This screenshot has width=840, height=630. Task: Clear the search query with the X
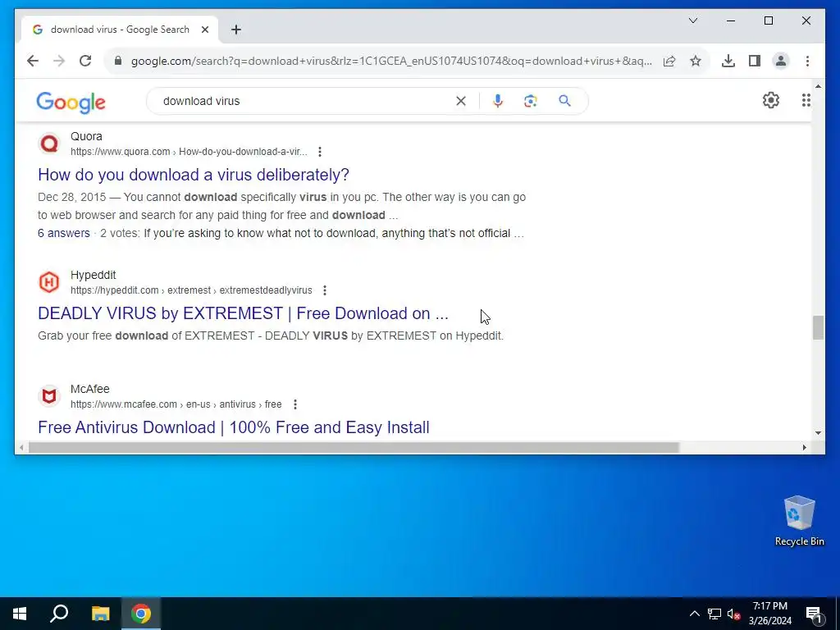tap(461, 101)
